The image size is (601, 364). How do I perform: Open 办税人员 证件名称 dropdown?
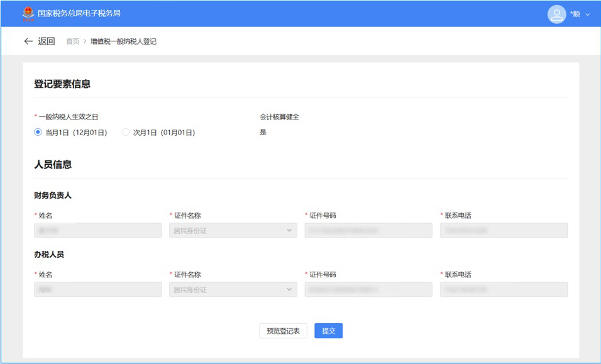click(233, 290)
